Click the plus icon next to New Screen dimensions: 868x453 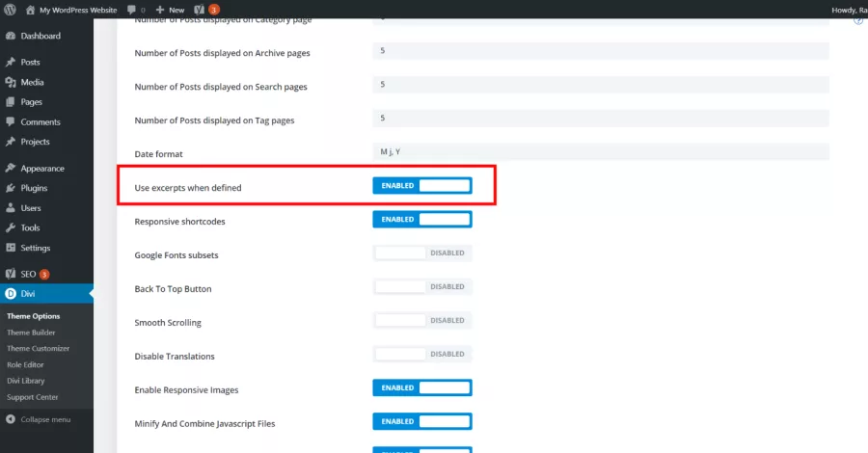(160, 10)
